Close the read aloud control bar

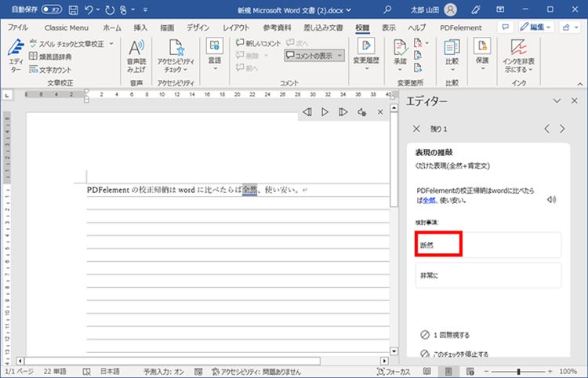point(380,111)
